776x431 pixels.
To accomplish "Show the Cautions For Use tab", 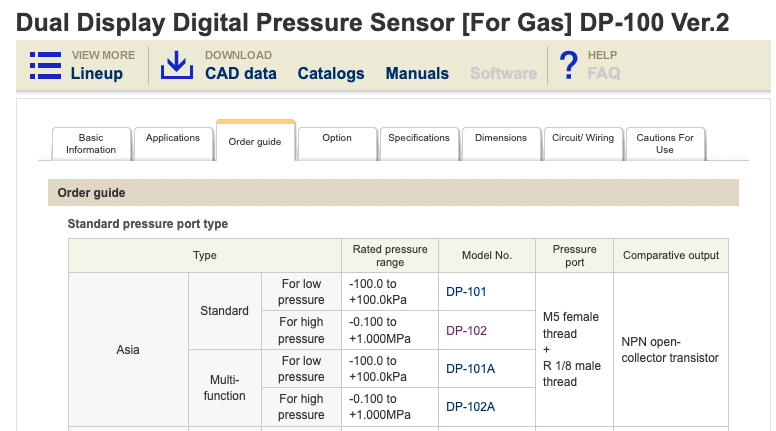I will pyautogui.click(x=665, y=143).
